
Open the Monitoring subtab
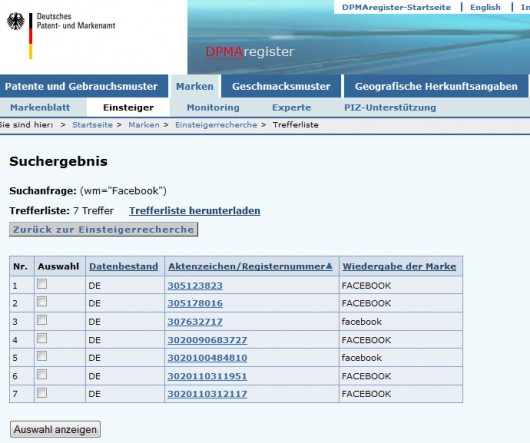(x=213, y=107)
